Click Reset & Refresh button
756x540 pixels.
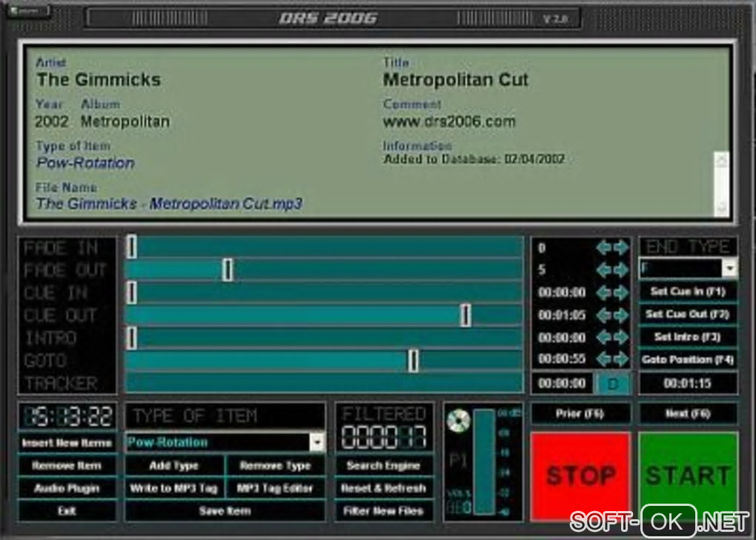point(384,488)
